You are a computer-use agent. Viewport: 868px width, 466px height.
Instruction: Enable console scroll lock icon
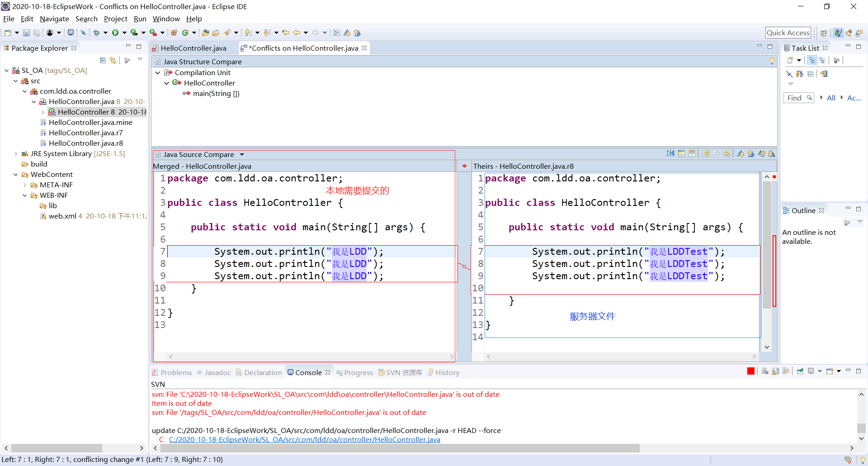coord(776,371)
